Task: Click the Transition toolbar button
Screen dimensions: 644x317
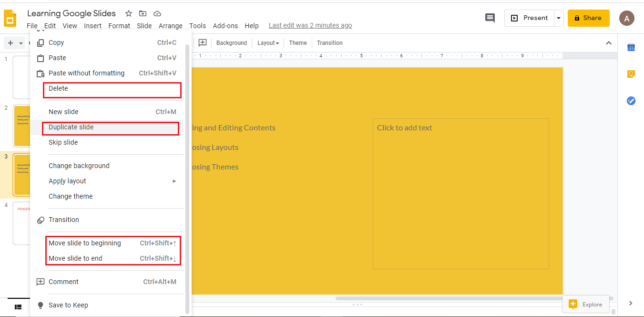Action: [330, 43]
